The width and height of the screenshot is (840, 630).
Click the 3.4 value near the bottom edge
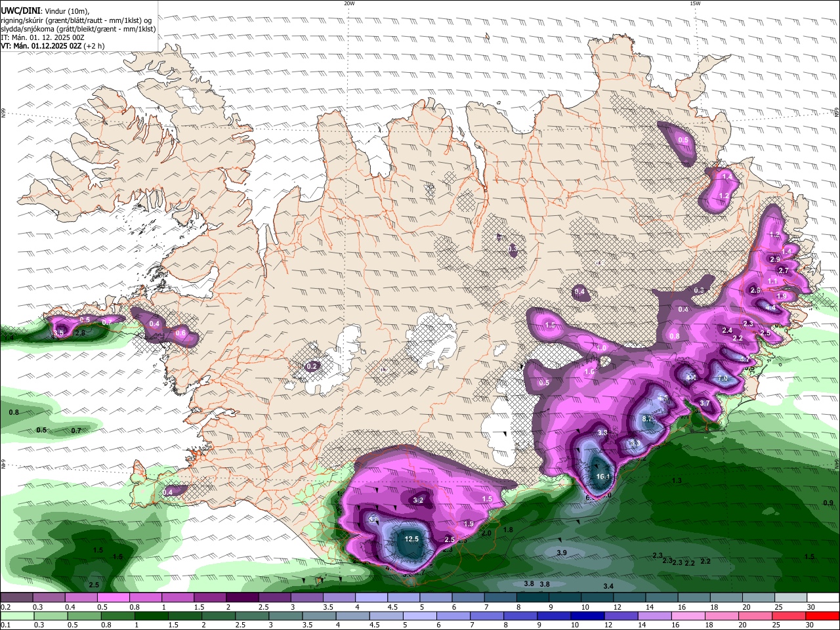click(608, 586)
